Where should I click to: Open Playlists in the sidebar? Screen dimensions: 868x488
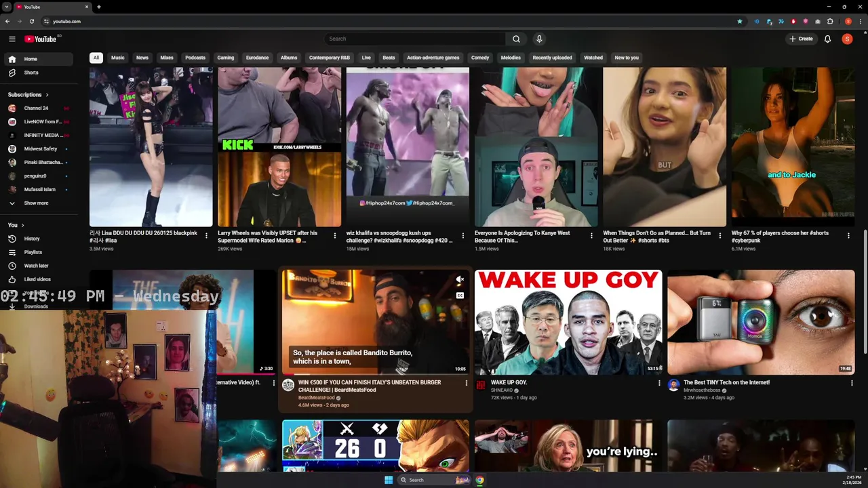coord(39,252)
